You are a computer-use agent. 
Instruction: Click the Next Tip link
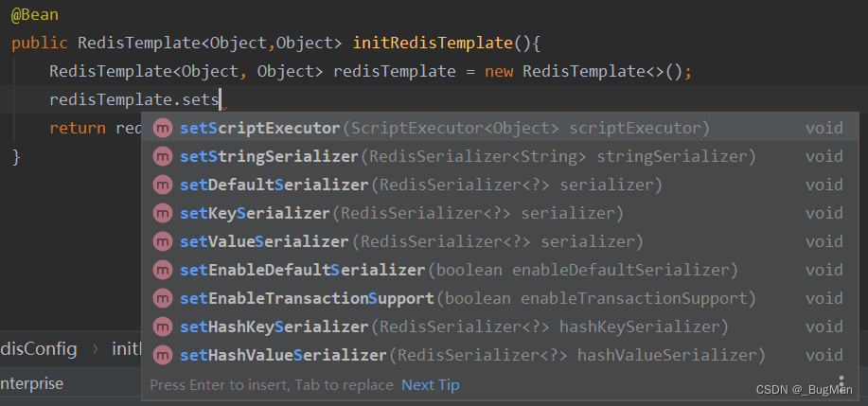tap(430, 385)
